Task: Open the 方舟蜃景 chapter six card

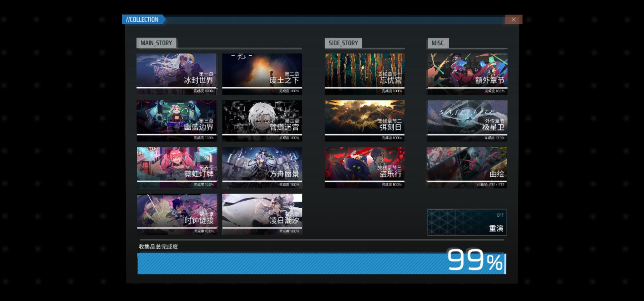Action: tap(262, 168)
